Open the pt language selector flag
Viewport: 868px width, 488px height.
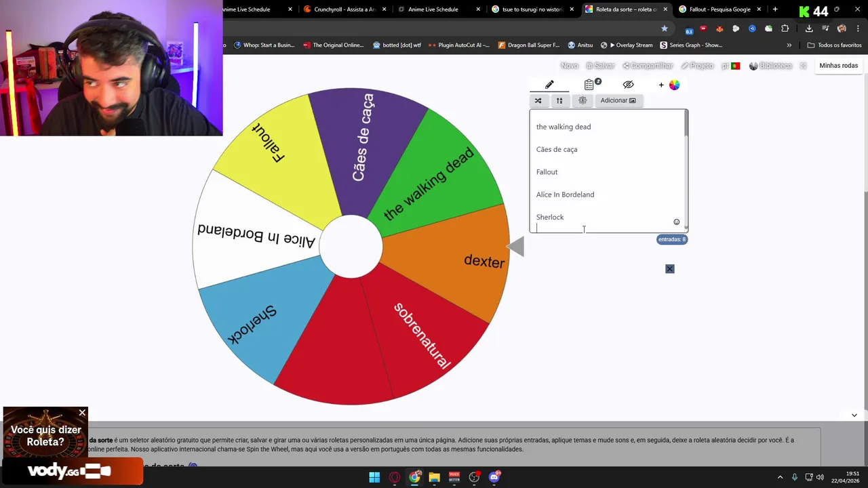[730, 66]
